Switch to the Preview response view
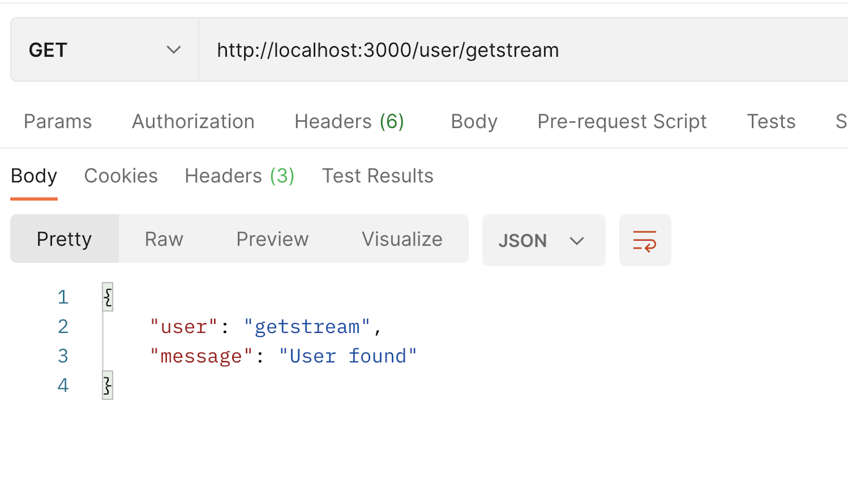 (272, 238)
